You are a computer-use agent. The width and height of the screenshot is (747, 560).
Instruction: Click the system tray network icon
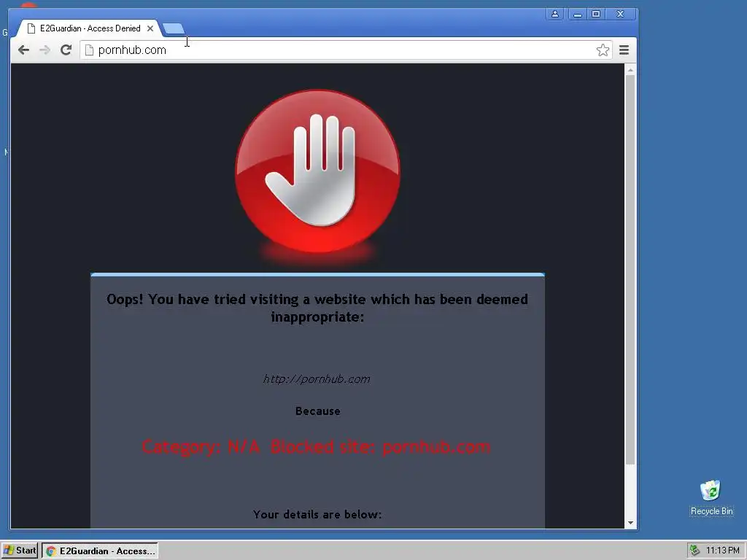[694, 551]
